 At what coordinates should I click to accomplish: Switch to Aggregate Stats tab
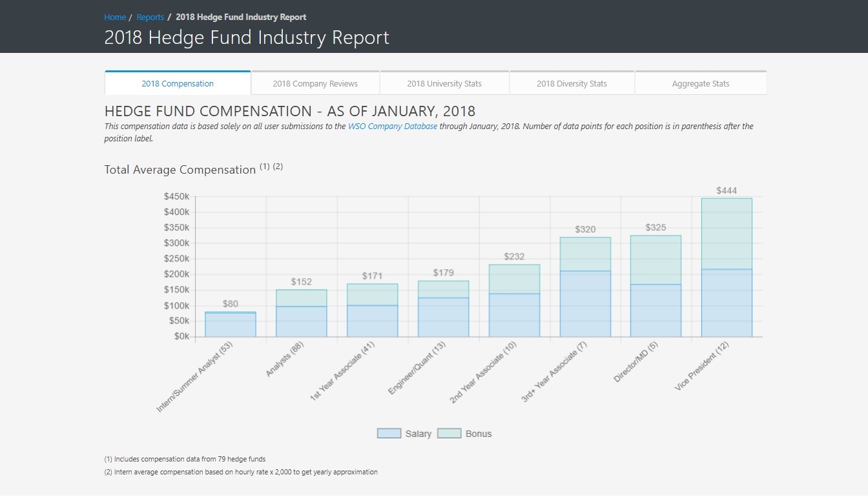pyautogui.click(x=701, y=83)
